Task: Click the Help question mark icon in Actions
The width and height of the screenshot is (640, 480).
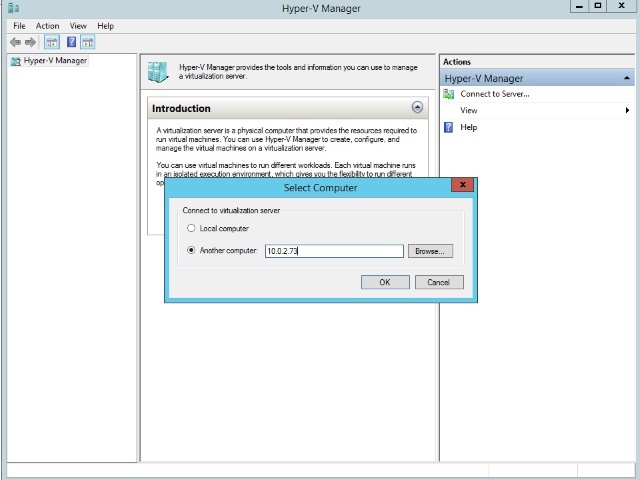Action: pos(448,127)
